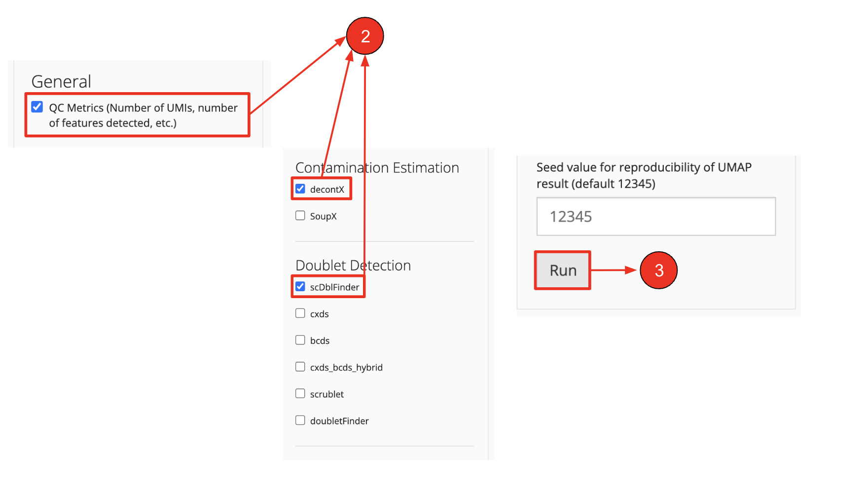Select the General section heading
This screenshot has width=868, height=477.
61,81
